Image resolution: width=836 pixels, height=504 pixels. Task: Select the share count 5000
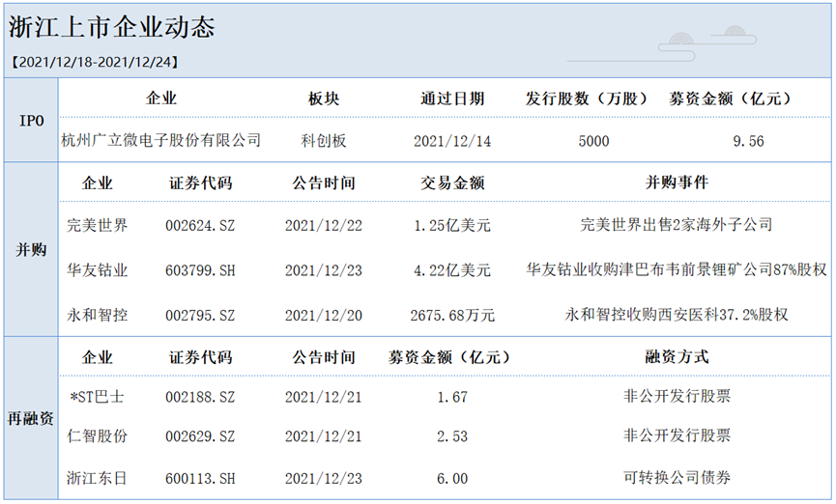pyautogui.click(x=594, y=141)
